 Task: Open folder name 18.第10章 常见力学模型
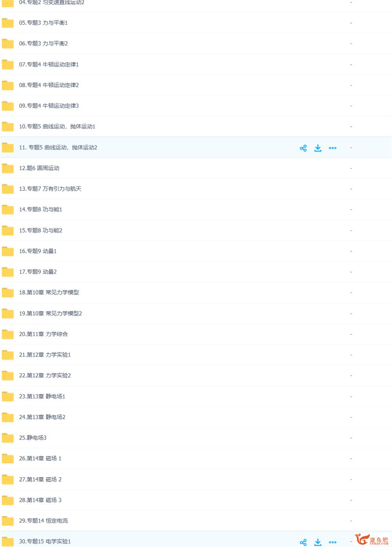point(49,293)
